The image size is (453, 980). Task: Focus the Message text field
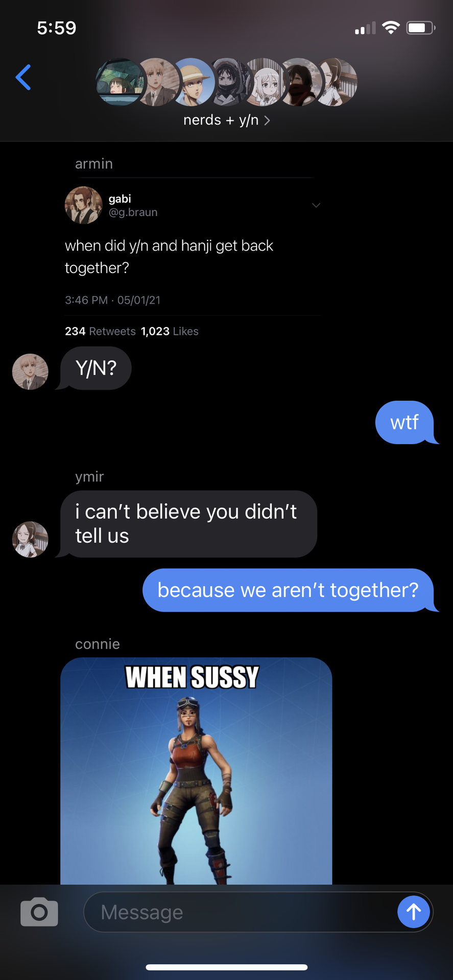[x=240, y=912]
